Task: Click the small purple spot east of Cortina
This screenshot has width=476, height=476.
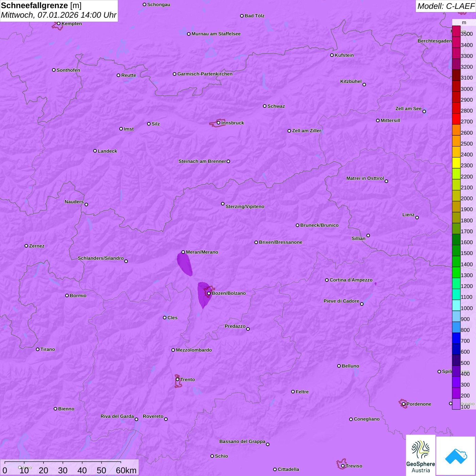Action: 376,284
